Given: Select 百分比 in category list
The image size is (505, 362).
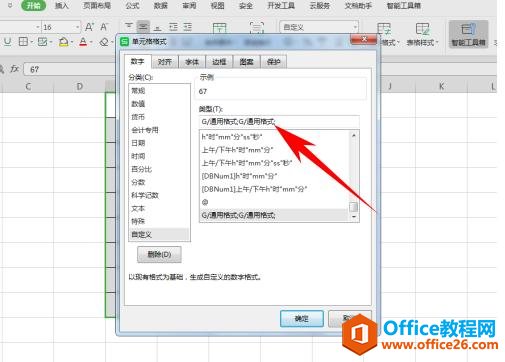Looking at the screenshot, I should [x=159, y=169].
